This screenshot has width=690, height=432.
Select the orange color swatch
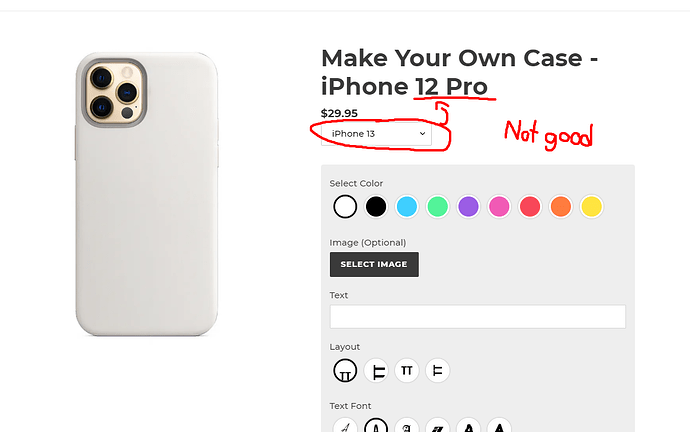click(560, 207)
